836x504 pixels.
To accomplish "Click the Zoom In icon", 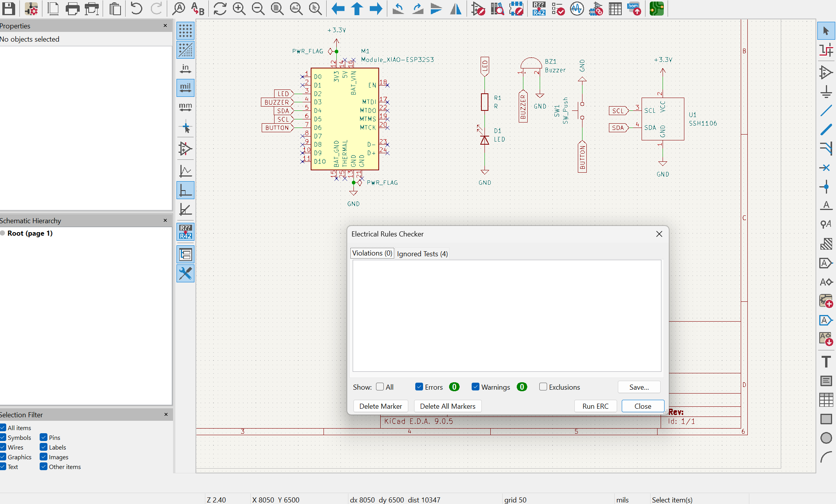I will point(239,8).
